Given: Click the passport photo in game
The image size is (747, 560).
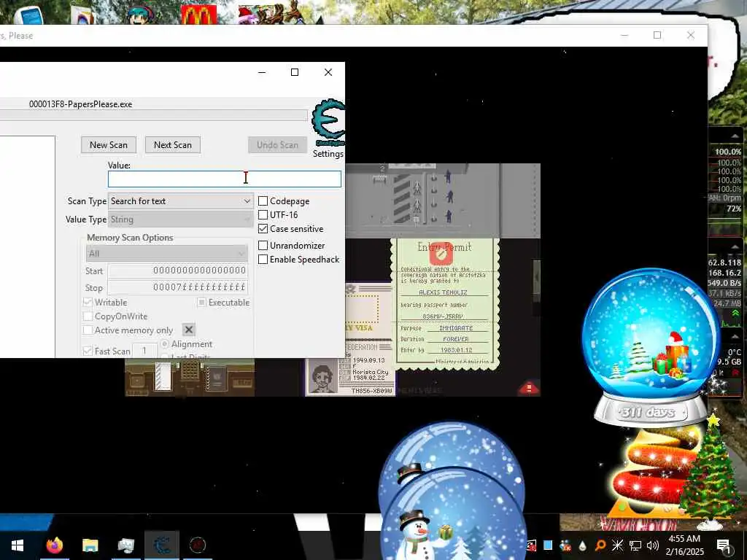Looking at the screenshot, I should coord(322,376).
